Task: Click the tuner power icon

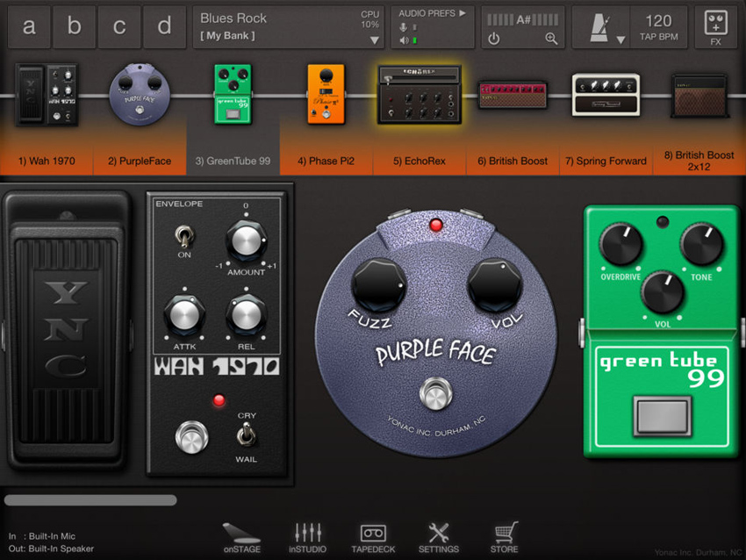Action: (x=493, y=39)
